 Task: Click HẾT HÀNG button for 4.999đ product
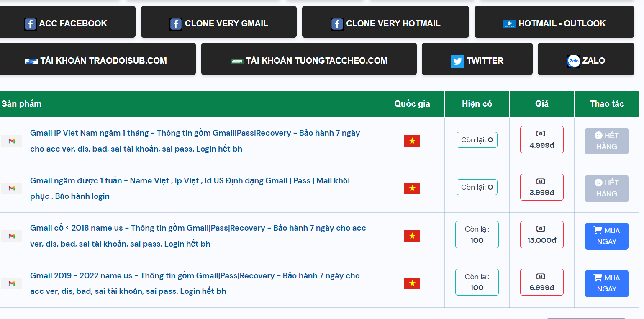click(x=607, y=141)
